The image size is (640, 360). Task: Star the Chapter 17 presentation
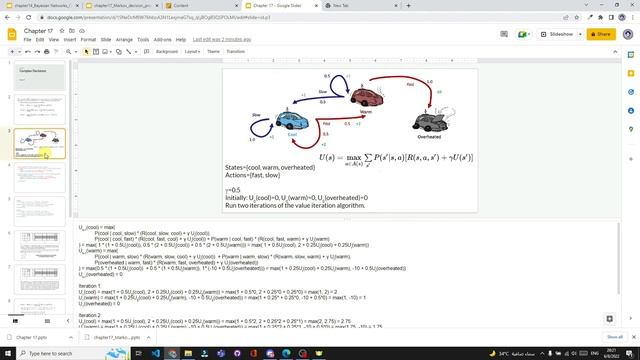point(62,31)
